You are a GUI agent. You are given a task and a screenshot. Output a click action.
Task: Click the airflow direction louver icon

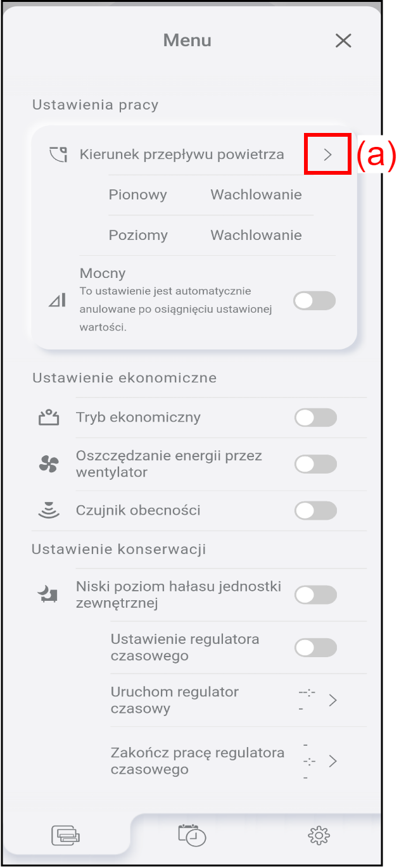click(x=58, y=154)
